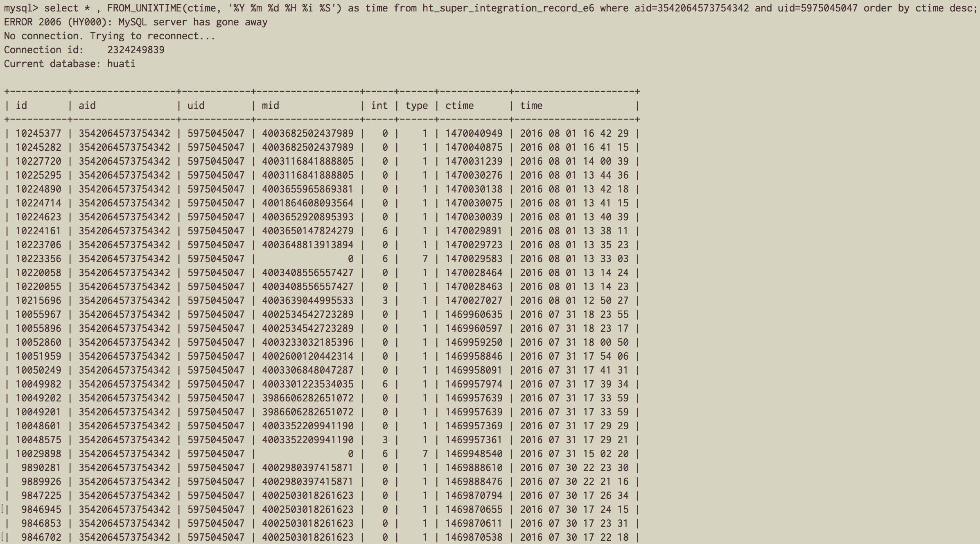Select the row with type 7
Viewport: 980px width, 544px height.
click(425, 258)
